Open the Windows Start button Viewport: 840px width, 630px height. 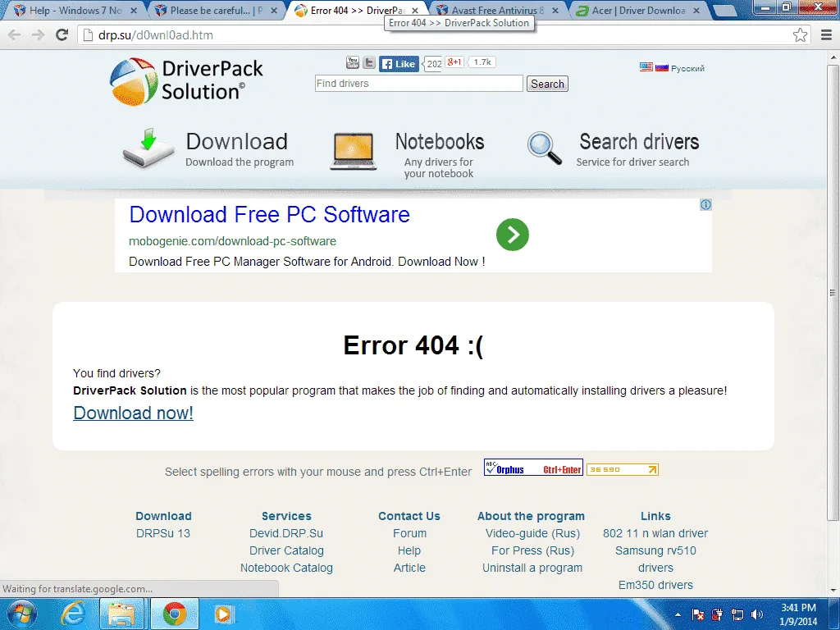pos(21,614)
